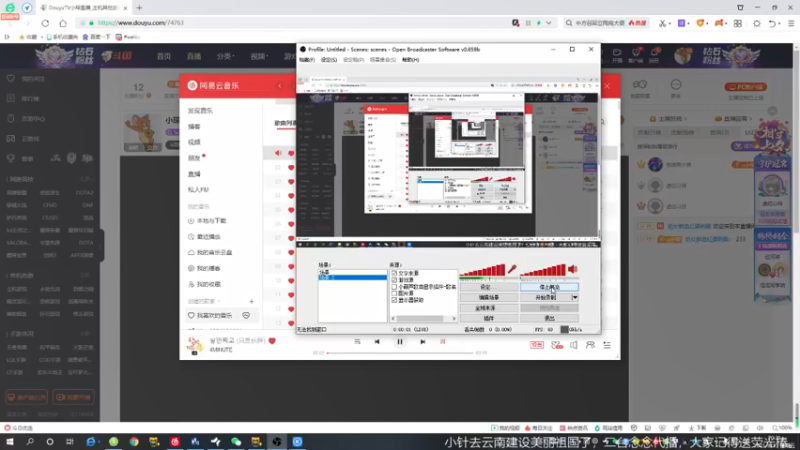Toggle the 文字来源 source checkbox
Image resolution: width=800 pixels, height=450 pixels.
click(394, 273)
